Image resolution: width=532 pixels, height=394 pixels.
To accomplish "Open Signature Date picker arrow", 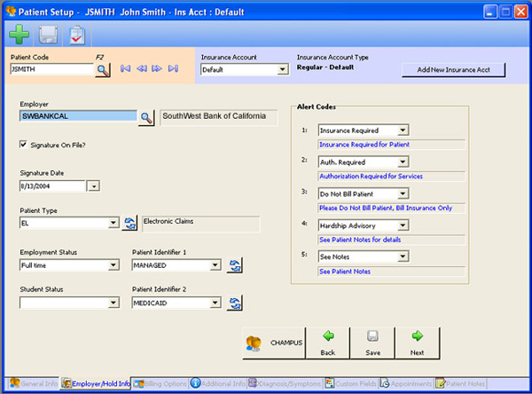I will (x=93, y=186).
